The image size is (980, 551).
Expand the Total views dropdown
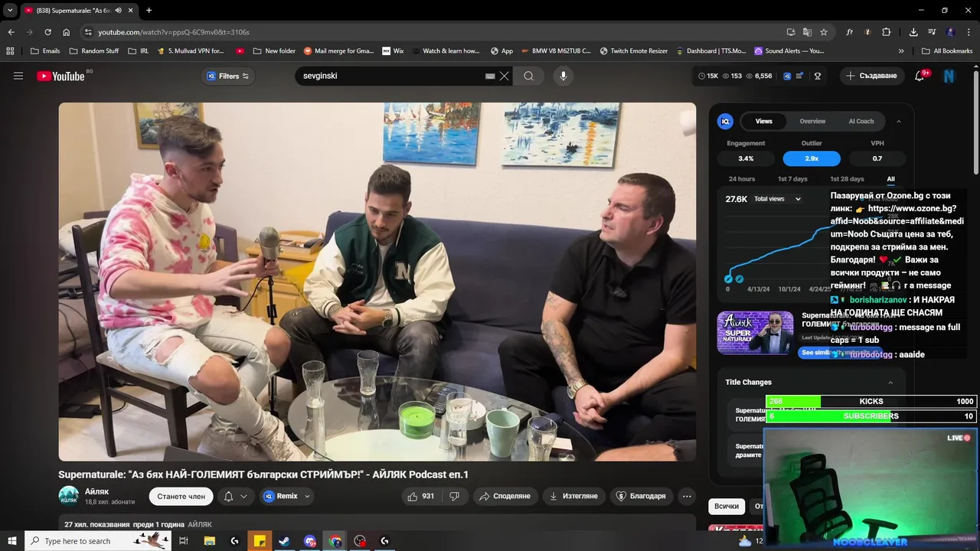777,199
